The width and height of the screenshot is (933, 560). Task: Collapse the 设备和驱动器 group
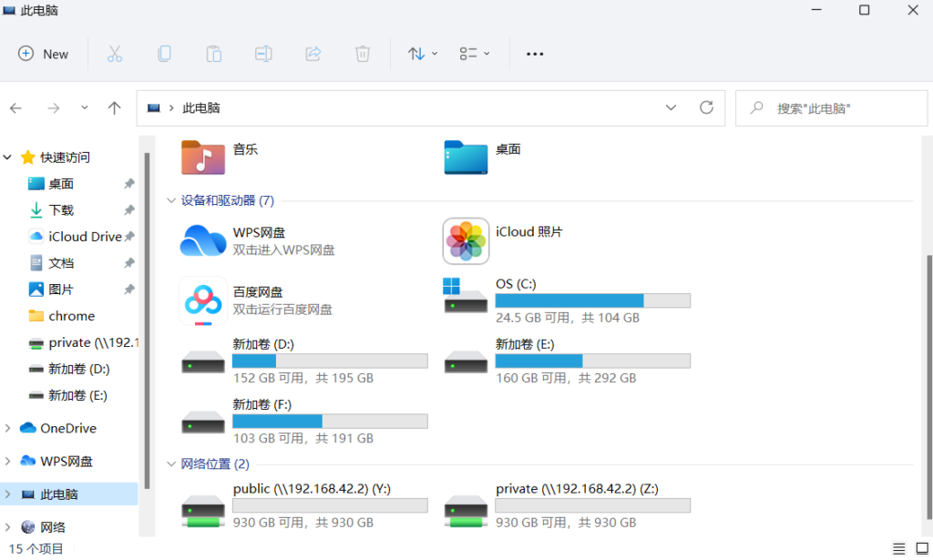tap(171, 200)
